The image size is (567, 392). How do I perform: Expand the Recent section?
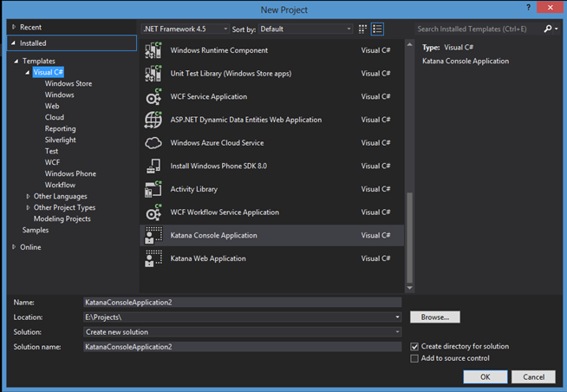pyautogui.click(x=14, y=27)
